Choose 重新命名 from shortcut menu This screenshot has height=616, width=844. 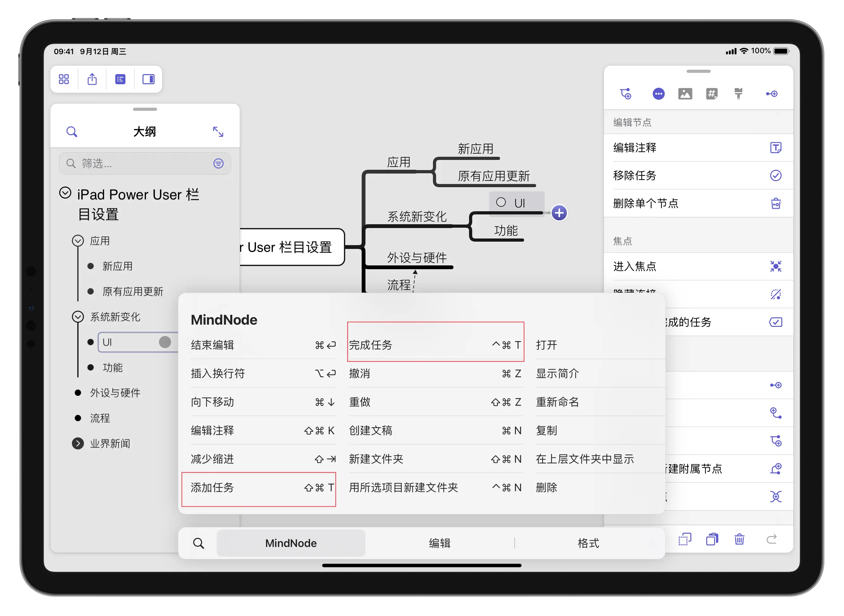pyautogui.click(x=600, y=402)
